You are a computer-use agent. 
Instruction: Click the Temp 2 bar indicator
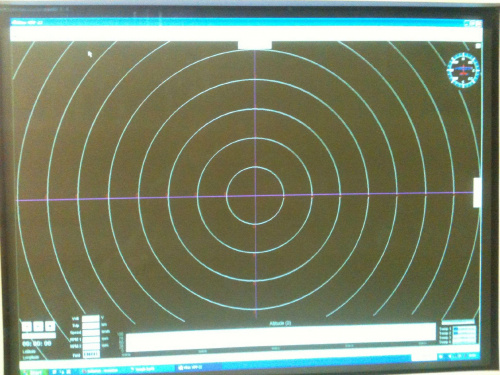coord(464,333)
